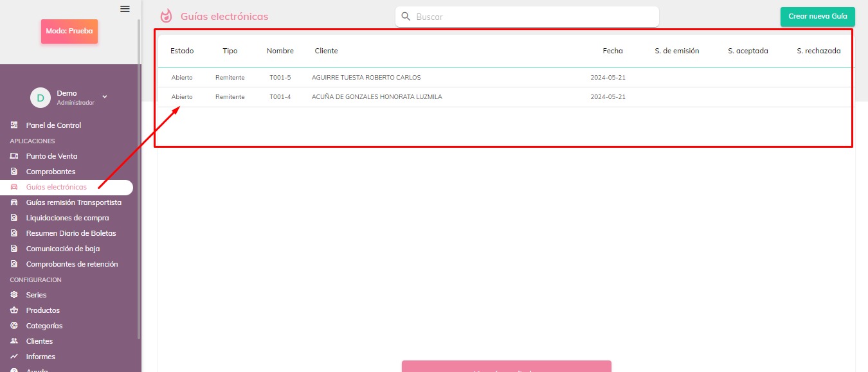Image resolution: width=868 pixels, height=372 pixels.
Task: Click the Informes trend line icon
Action: [14, 357]
